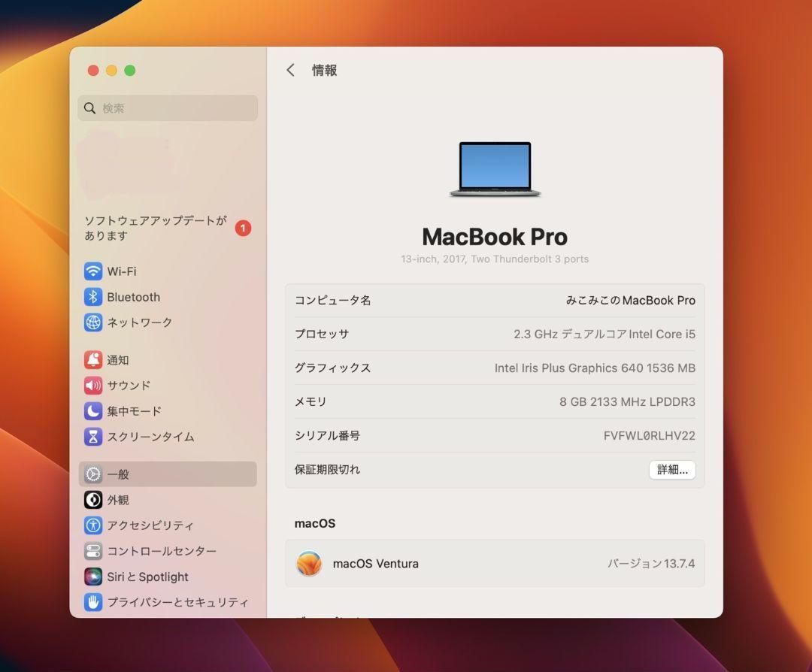
Task: Click model text 13-inch, 2017, Two Thunderbolt 3 ports
Action: pos(495,259)
